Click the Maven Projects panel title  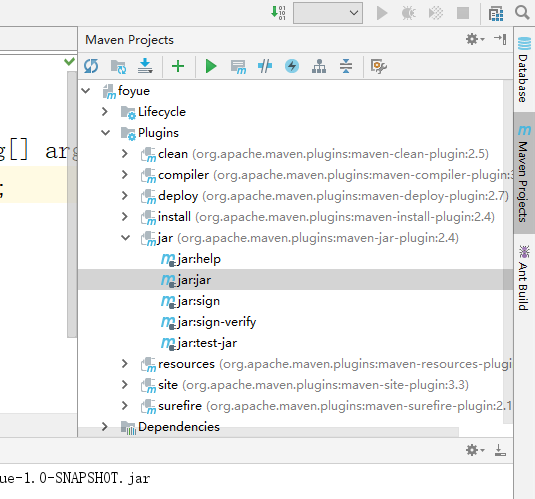point(129,40)
